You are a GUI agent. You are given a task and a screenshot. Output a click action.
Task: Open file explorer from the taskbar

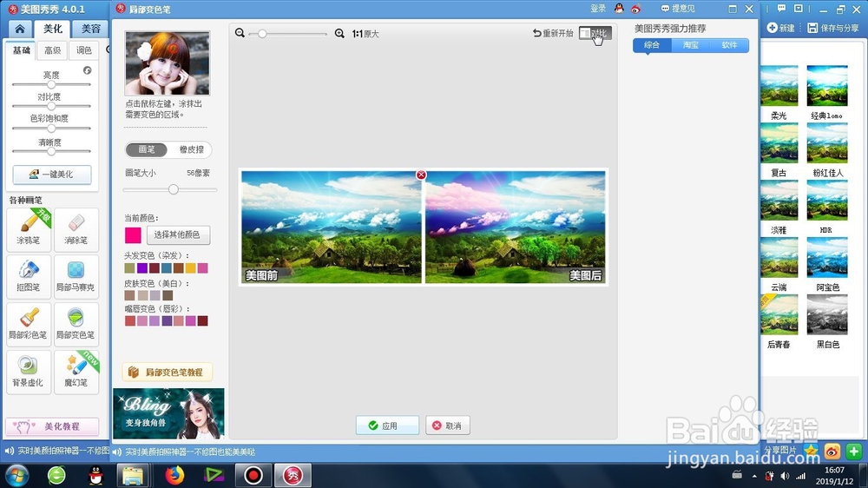click(x=133, y=475)
